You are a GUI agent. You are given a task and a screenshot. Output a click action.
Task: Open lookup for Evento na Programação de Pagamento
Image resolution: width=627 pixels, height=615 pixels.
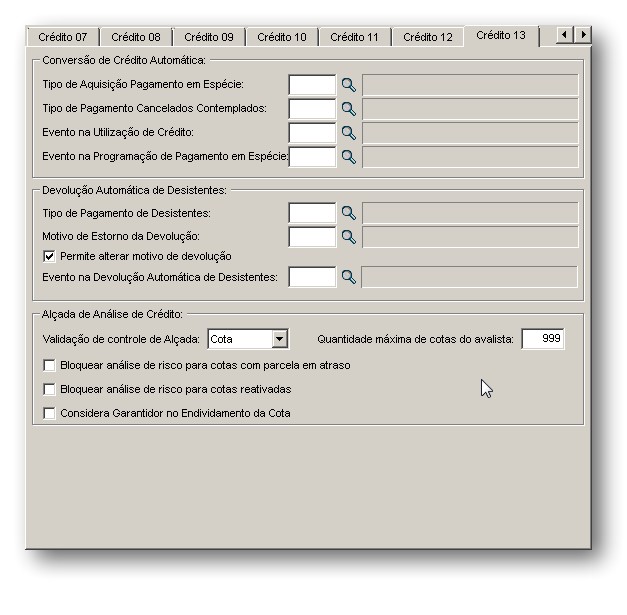tap(349, 157)
